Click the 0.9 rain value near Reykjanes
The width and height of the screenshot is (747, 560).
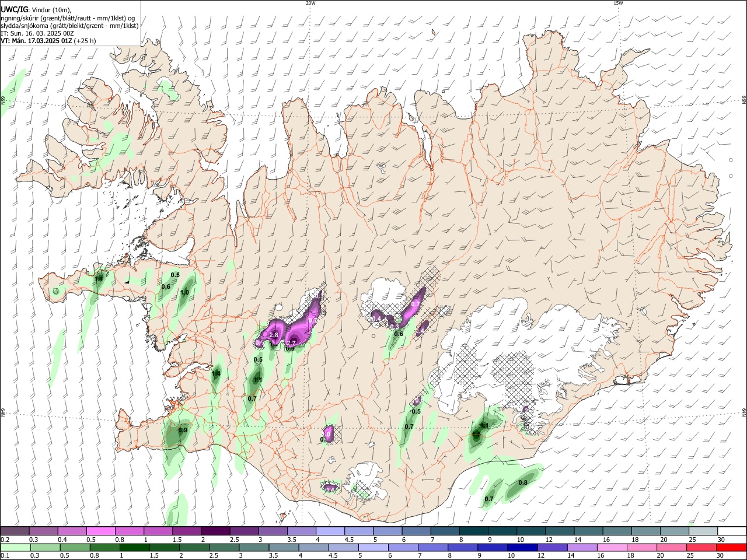(183, 430)
